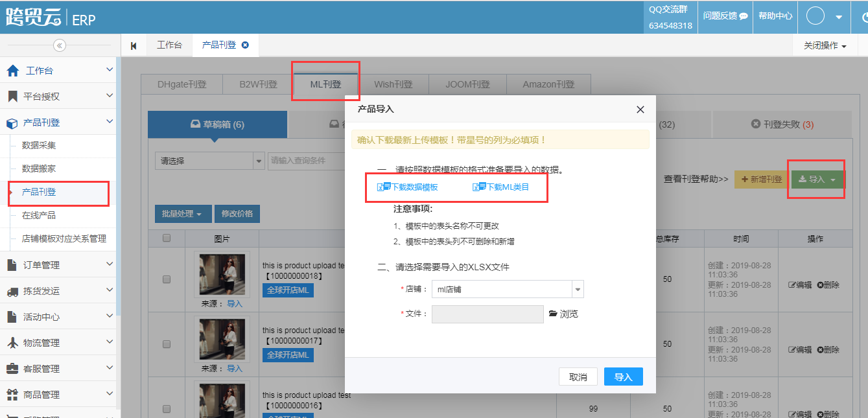This screenshot has width=868, height=418.
Task: Switch to the Wish刊登 tab
Action: pos(393,84)
